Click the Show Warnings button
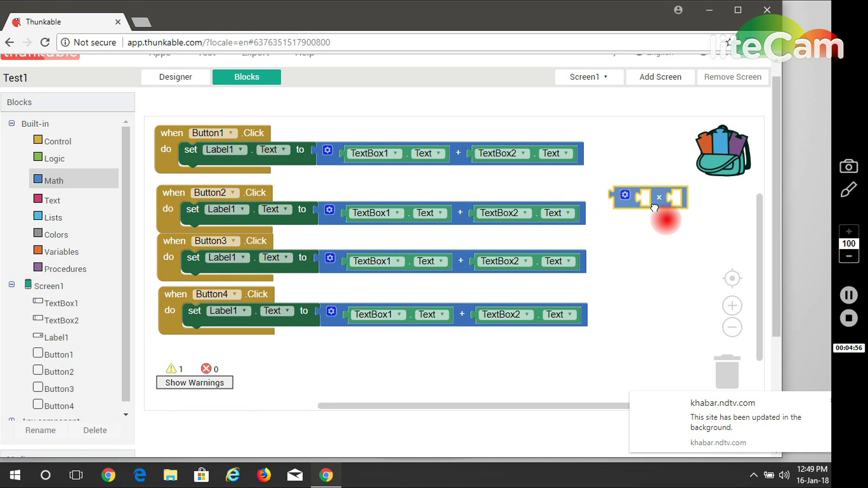The image size is (868, 488). (194, 383)
